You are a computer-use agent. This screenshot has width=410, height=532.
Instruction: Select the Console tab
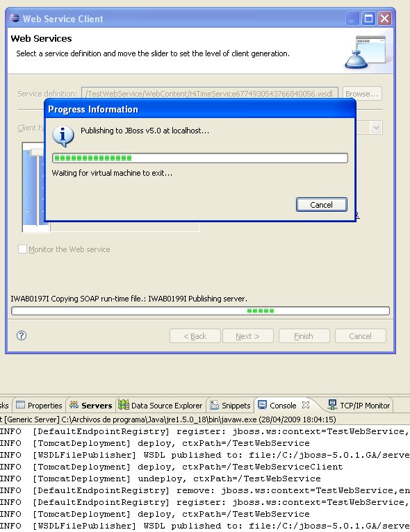click(283, 406)
